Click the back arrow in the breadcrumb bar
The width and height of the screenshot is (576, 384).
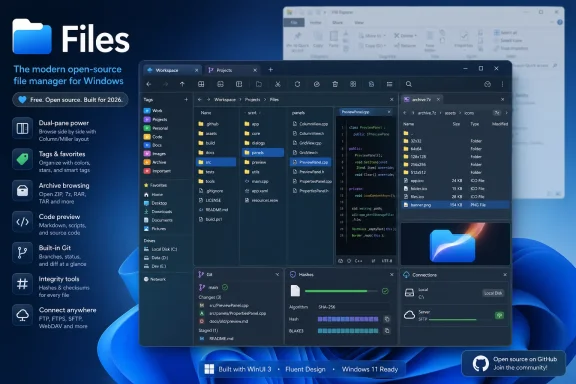click(x=200, y=100)
